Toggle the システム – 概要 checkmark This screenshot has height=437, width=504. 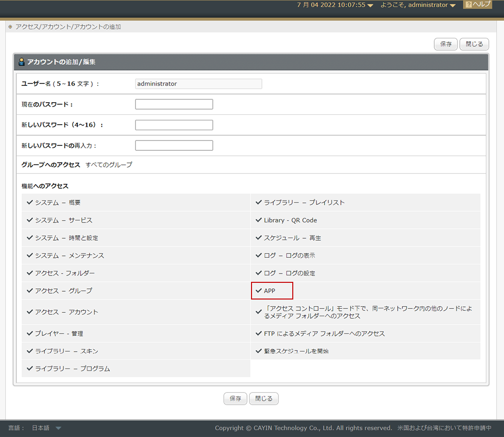pos(30,202)
